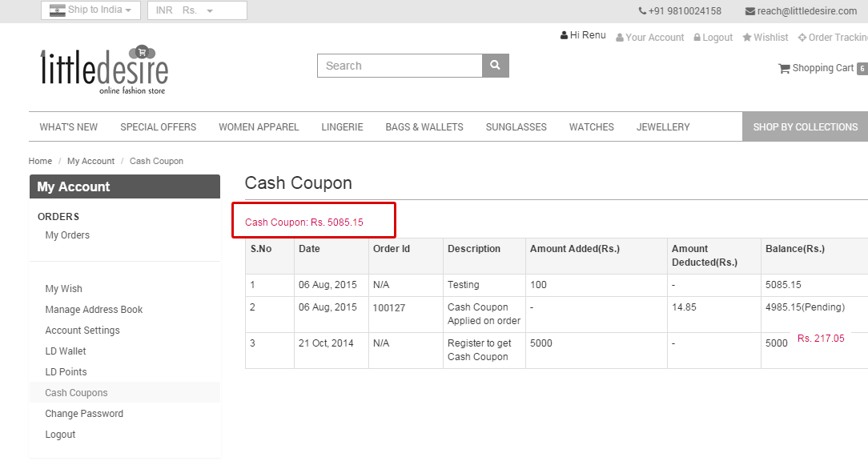The width and height of the screenshot is (868, 461).
Task: Open the WHAT'S NEW menu
Action: (x=69, y=126)
